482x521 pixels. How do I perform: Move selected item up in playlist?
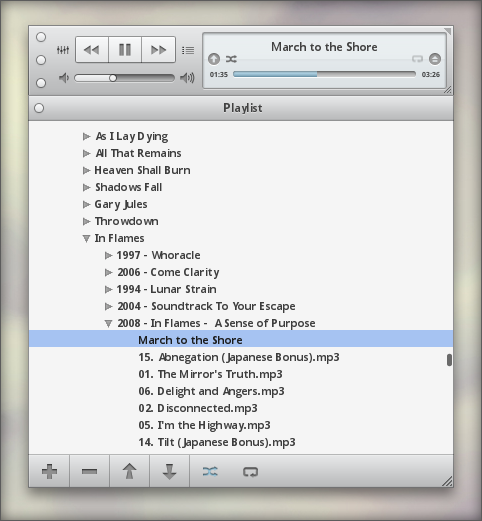(129, 471)
